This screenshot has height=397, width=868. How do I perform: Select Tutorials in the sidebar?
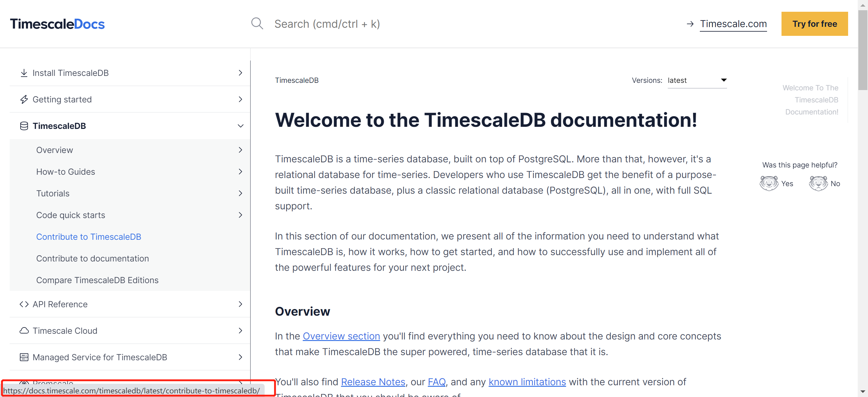(x=53, y=193)
